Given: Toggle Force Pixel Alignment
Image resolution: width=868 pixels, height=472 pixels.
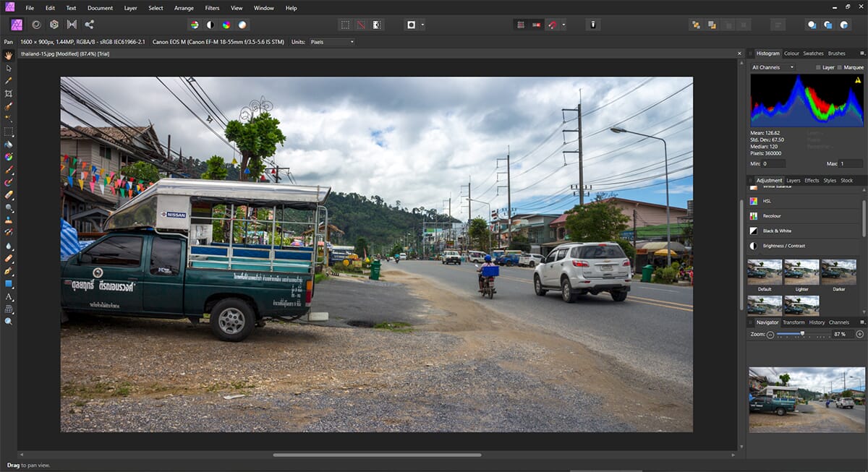Looking at the screenshot, I should point(536,25).
